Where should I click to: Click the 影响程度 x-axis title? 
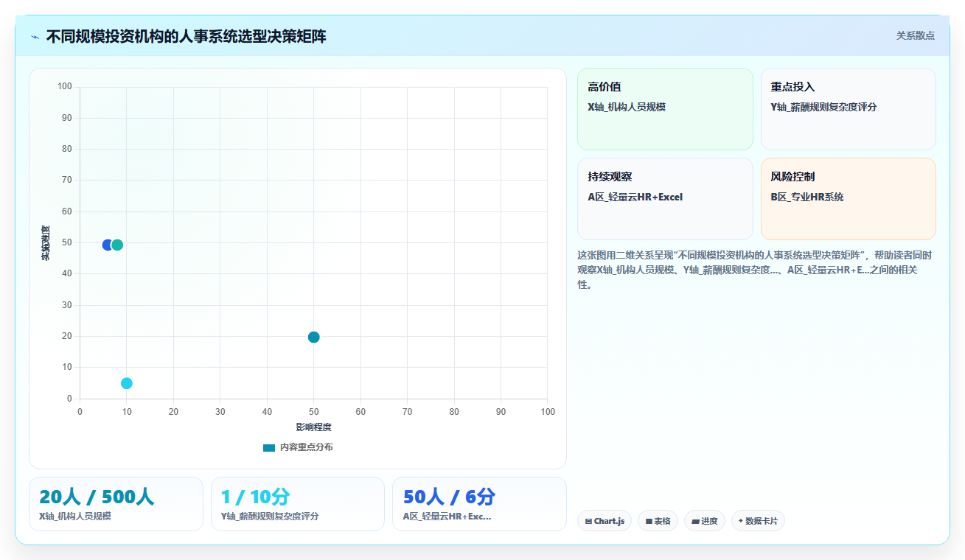click(313, 427)
